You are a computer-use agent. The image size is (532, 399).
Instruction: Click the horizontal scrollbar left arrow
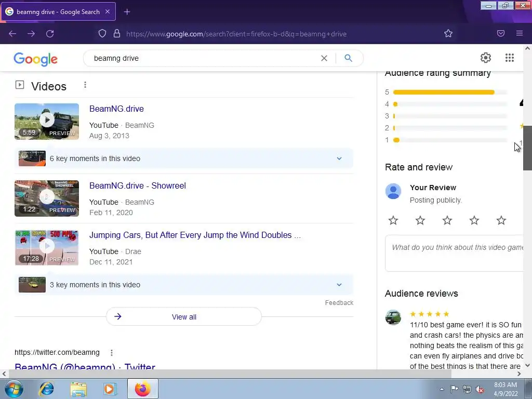pos(4,374)
